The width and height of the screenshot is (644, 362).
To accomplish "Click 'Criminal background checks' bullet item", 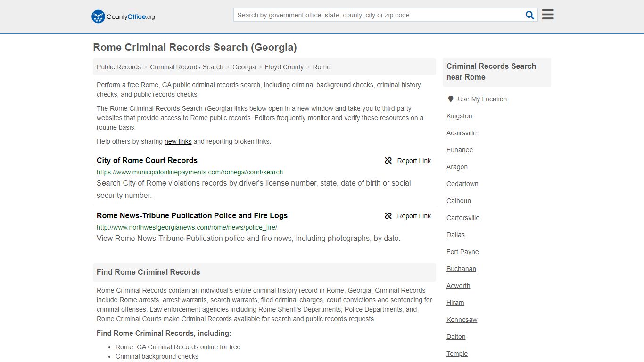I will pos(157,356).
